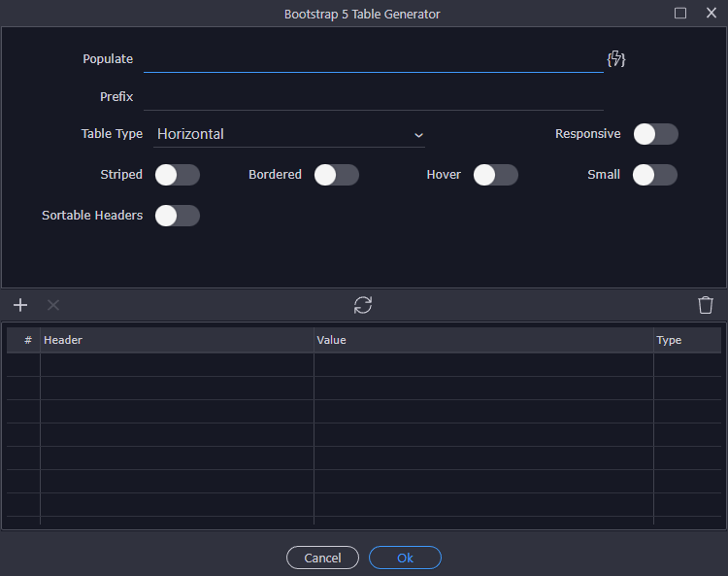
Task: Confirm with the Ok button
Action: pos(405,558)
